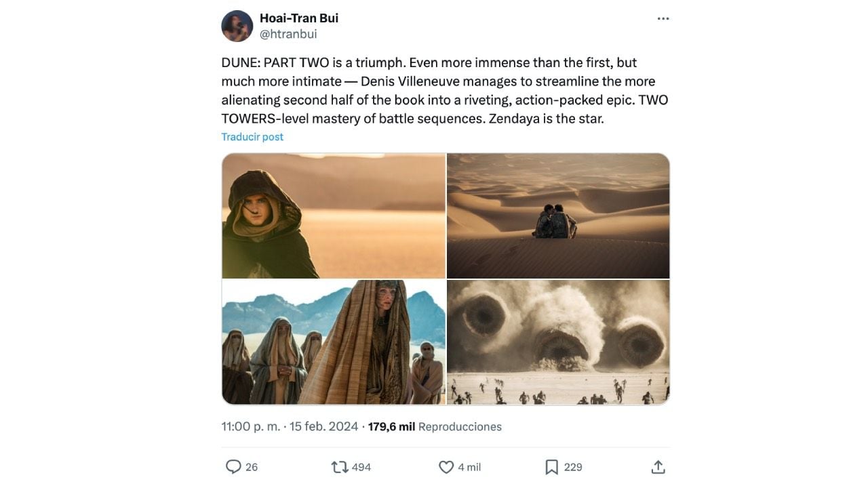Screen dimensions: 868x488
Task: Click the 4 mil likes count
Action: click(469, 467)
